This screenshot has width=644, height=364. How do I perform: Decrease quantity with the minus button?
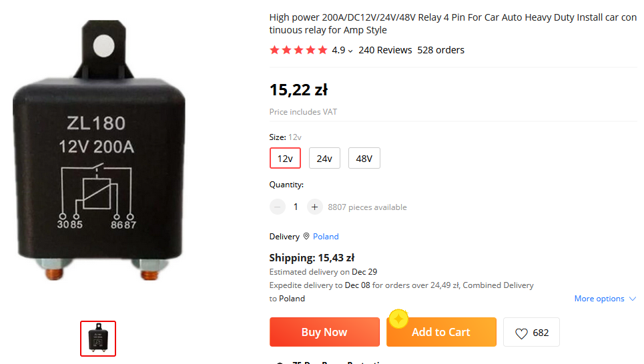(278, 207)
